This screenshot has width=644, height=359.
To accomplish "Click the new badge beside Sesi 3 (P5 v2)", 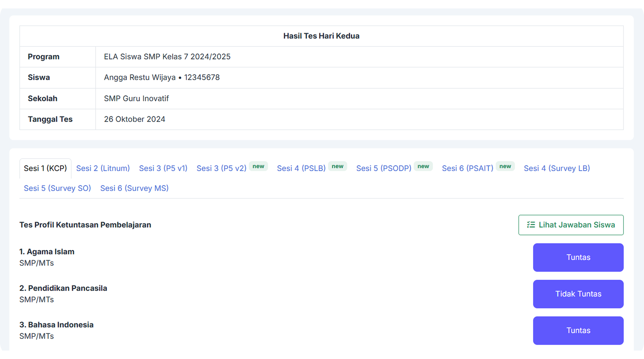I will [258, 166].
